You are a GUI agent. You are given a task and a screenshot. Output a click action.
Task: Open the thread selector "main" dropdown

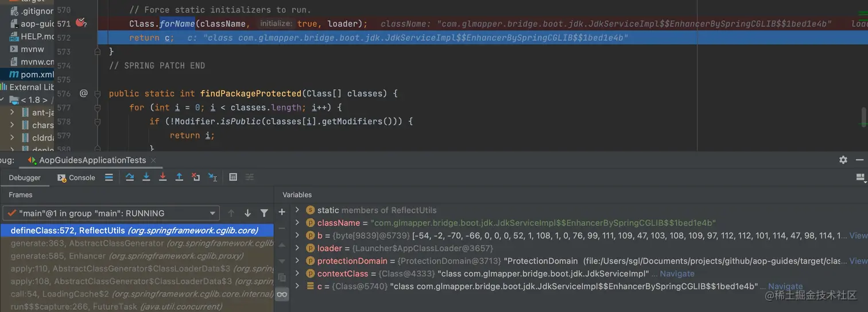click(x=111, y=213)
